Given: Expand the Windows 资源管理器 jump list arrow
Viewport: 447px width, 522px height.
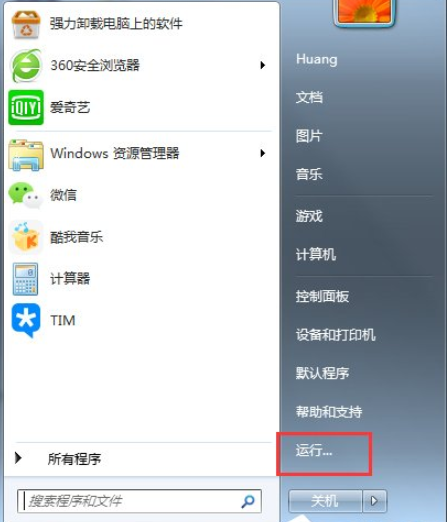Looking at the screenshot, I should [263, 153].
